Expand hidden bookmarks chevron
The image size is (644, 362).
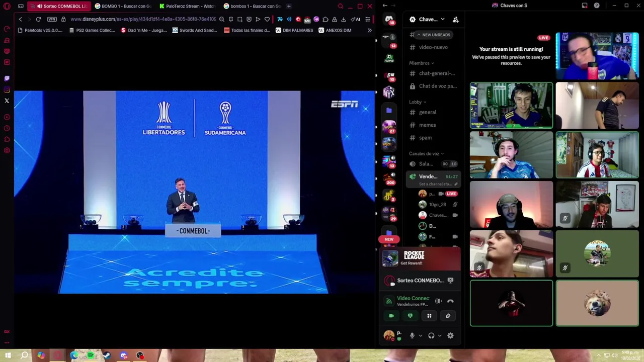click(369, 30)
